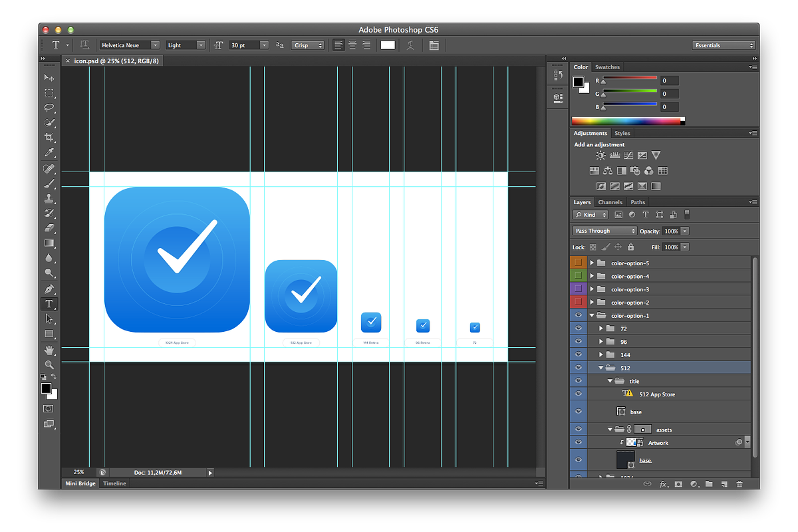The width and height of the screenshot is (798, 532).
Task: Expand the 72 layer group
Action: 601,329
